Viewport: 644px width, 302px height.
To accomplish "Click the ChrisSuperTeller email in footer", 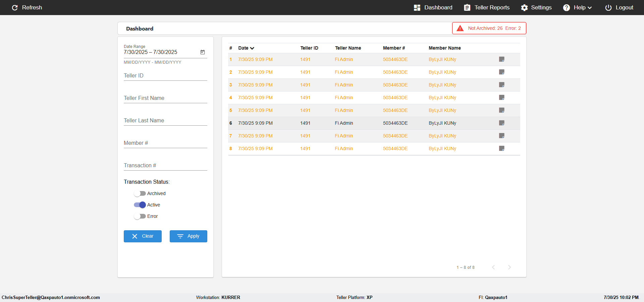I will pyautogui.click(x=51, y=297).
